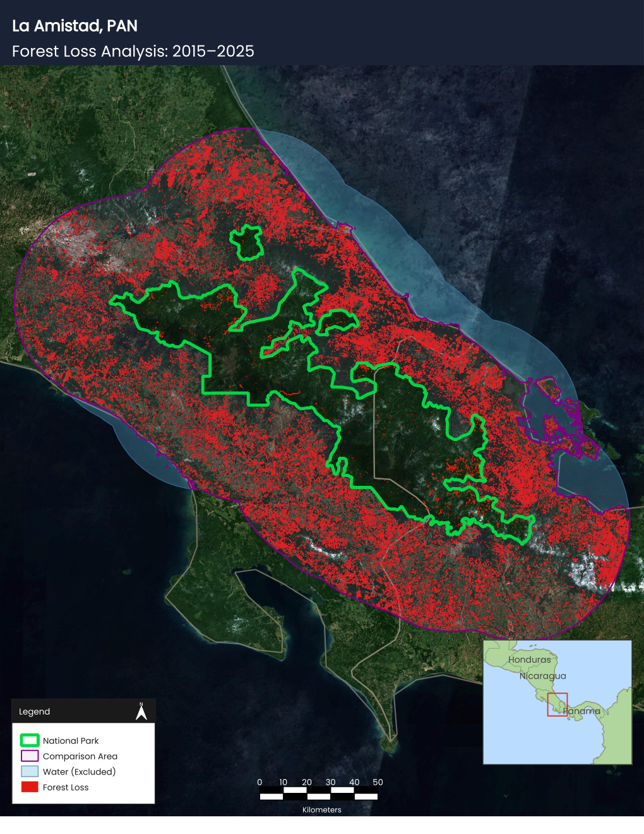Viewport: 644px width, 834px height.
Task: Click the "50" value on the scale bar
Action: click(x=378, y=782)
